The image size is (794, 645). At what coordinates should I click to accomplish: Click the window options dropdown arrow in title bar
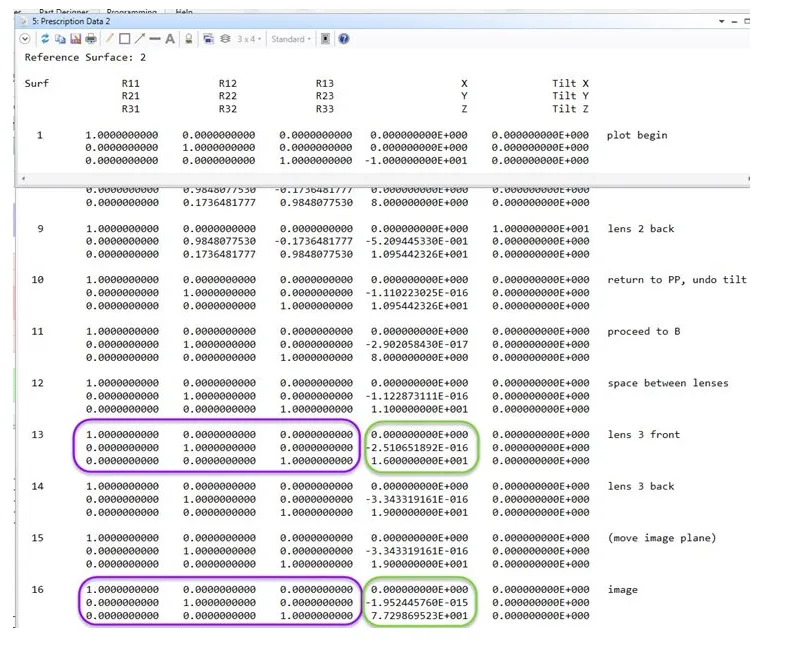(x=721, y=21)
